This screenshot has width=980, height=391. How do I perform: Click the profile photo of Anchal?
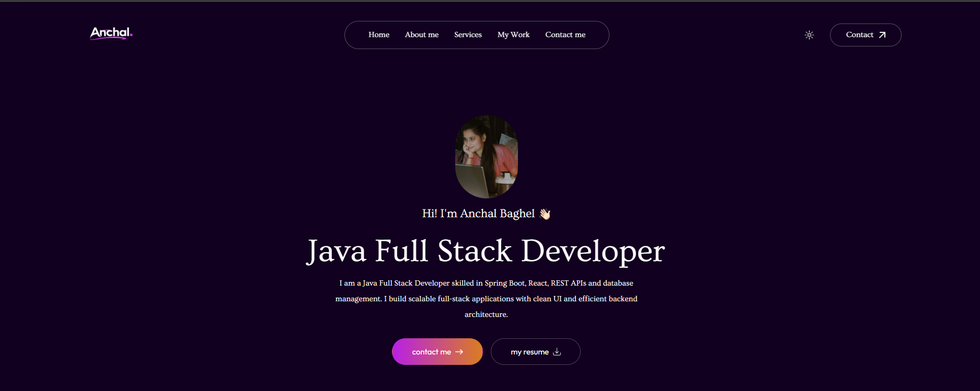[487, 157]
